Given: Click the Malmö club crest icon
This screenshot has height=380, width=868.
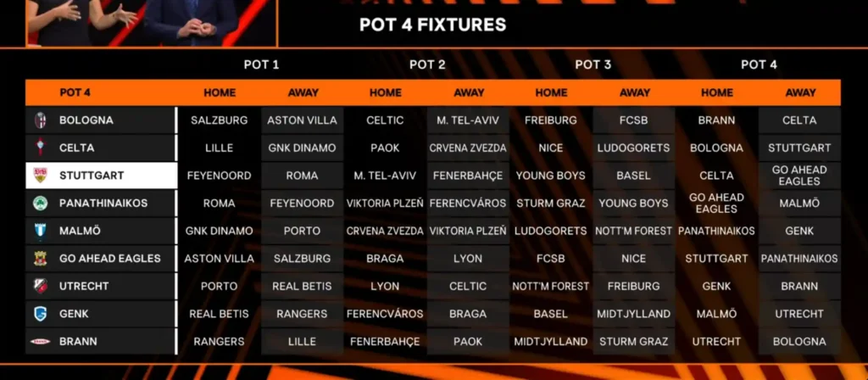Looking at the screenshot, I should point(40,231).
